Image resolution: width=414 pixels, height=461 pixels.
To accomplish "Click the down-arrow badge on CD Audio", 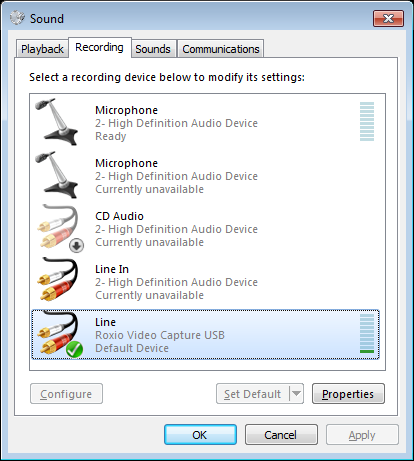I will [77, 246].
